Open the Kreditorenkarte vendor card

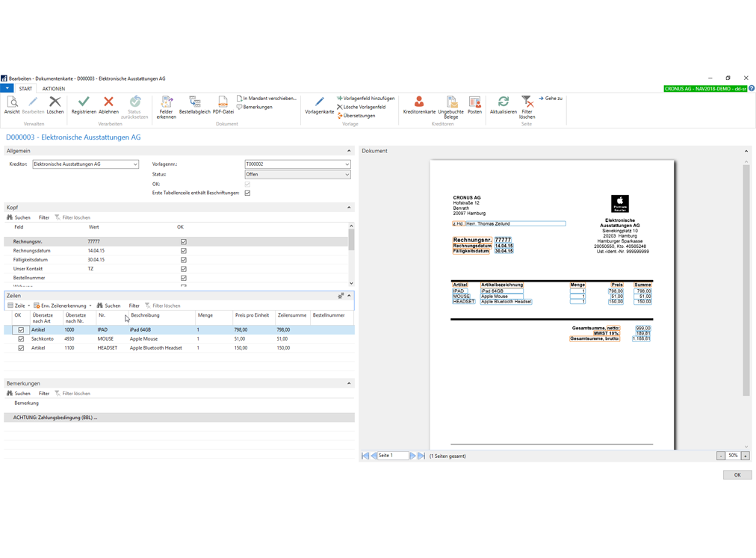coord(420,105)
